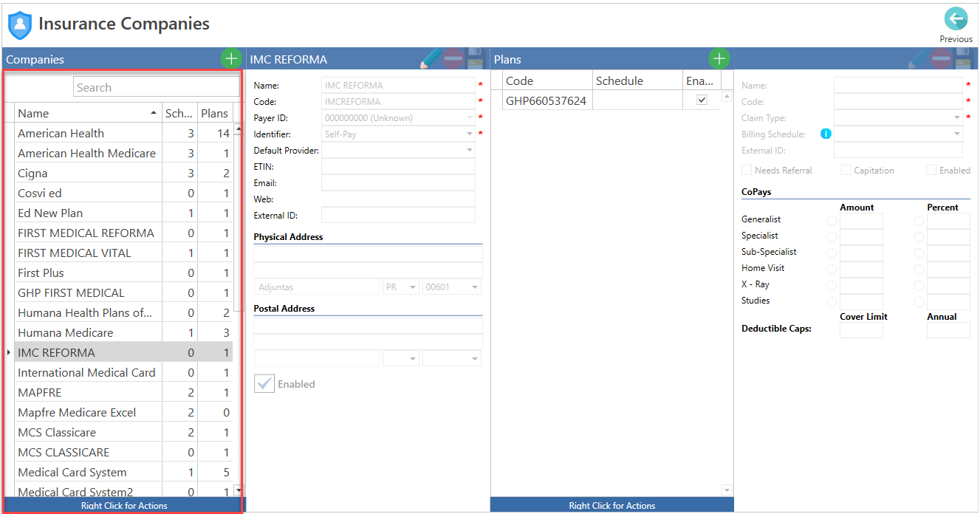
Task: Click floppy save icon in plan details header
Action: pyautogui.click(x=963, y=59)
